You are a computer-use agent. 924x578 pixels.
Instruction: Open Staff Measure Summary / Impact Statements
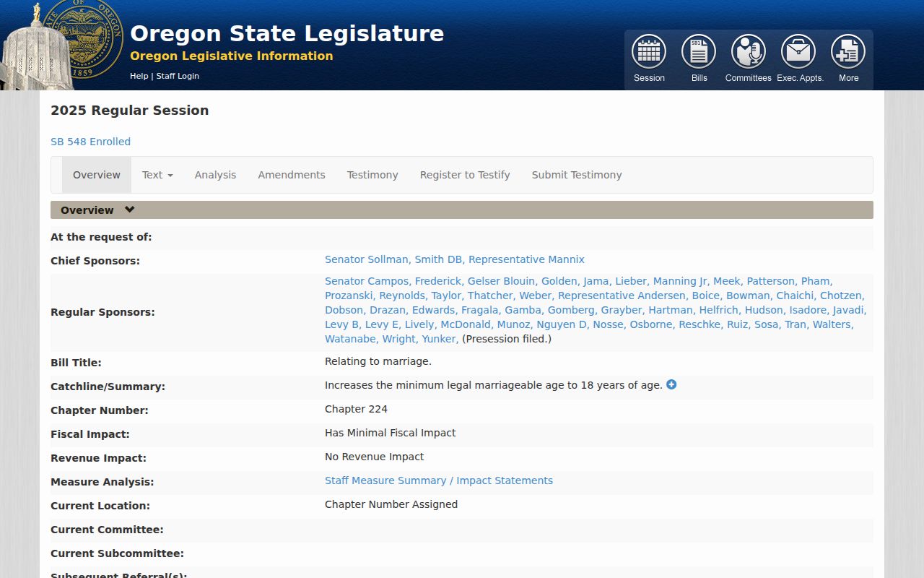(x=439, y=480)
